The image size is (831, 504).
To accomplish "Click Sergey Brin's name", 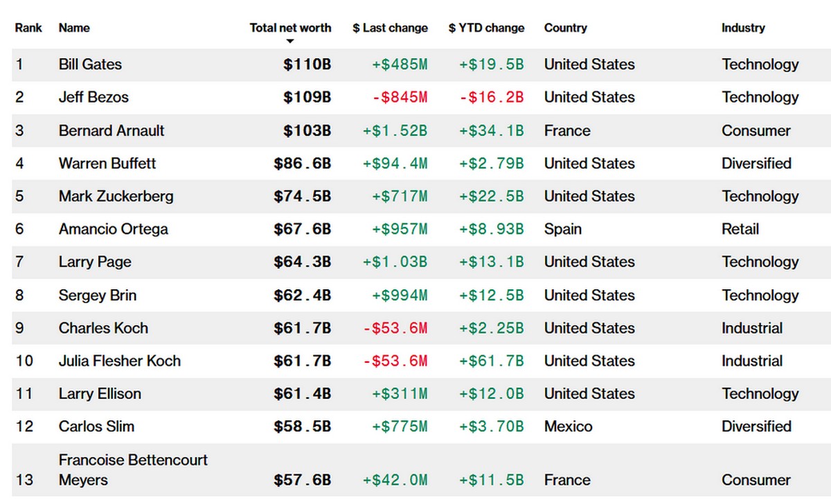I will coord(97,296).
